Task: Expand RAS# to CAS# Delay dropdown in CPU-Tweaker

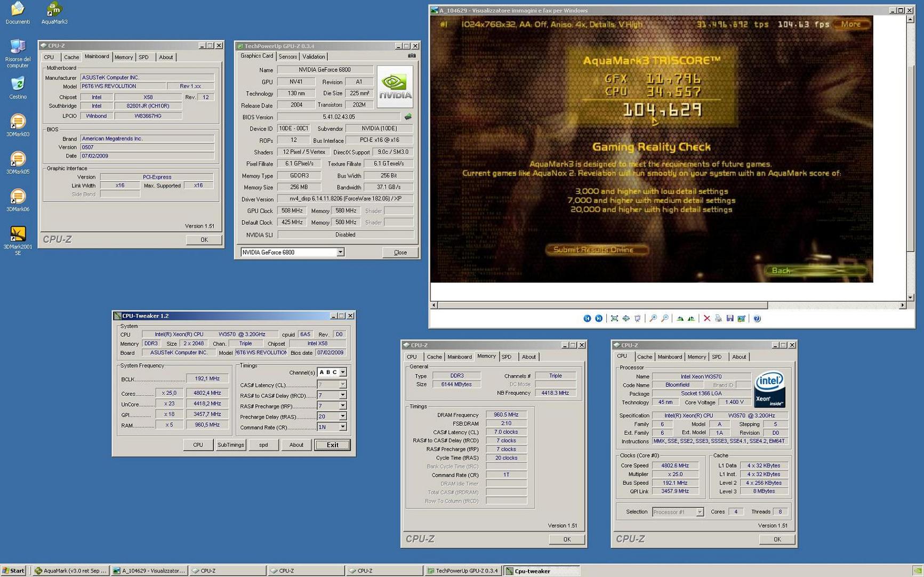Action: click(343, 395)
